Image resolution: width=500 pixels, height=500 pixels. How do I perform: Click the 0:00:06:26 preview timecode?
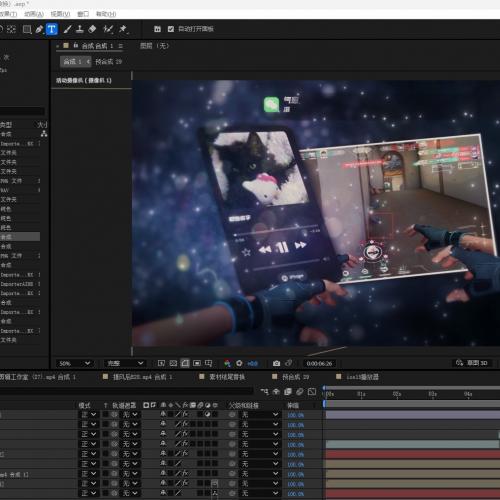coord(319,363)
